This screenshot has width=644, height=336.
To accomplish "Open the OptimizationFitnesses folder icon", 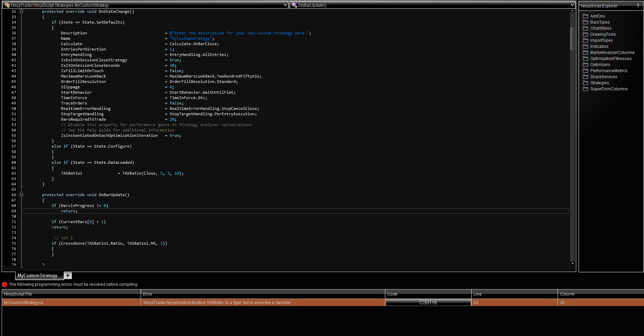I will [x=585, y=59].
